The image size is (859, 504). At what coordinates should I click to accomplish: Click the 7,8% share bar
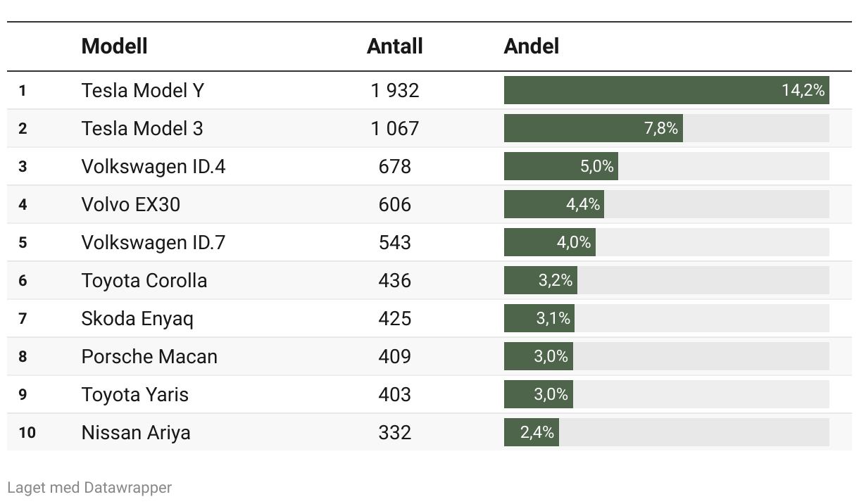[x=593, y=128]
